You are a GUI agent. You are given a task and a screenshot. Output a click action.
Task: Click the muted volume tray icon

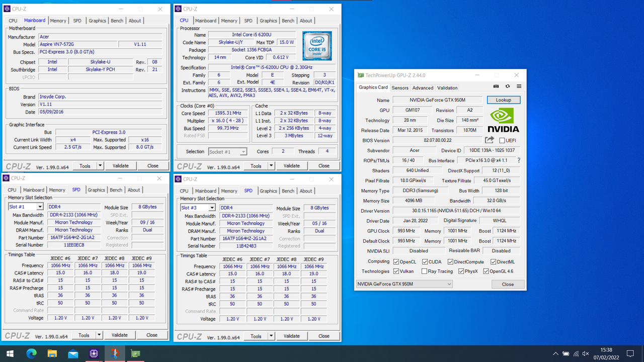coord(586,354)
